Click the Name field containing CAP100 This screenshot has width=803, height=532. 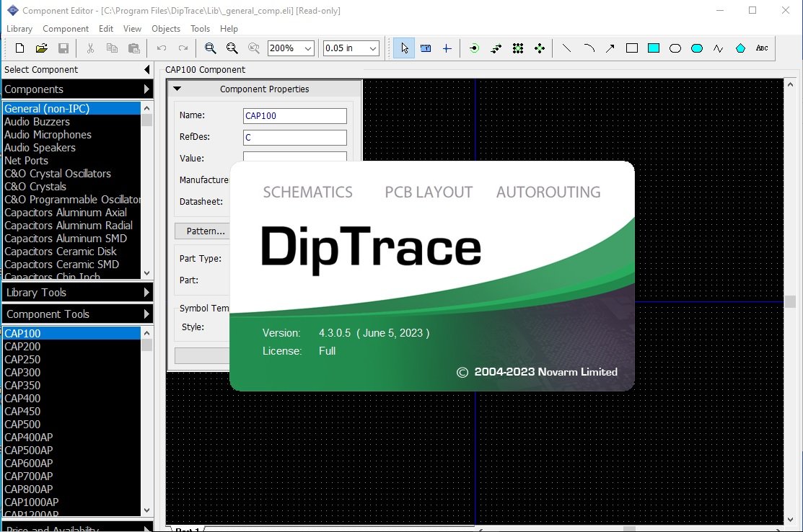click(x=294, y=115)
